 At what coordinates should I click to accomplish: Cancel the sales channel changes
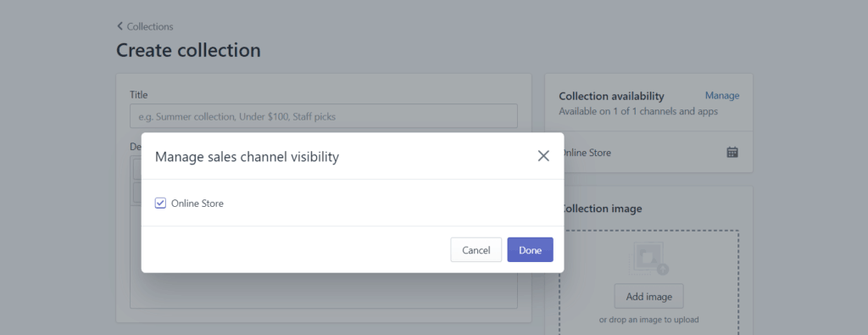[x=476, y=249]
